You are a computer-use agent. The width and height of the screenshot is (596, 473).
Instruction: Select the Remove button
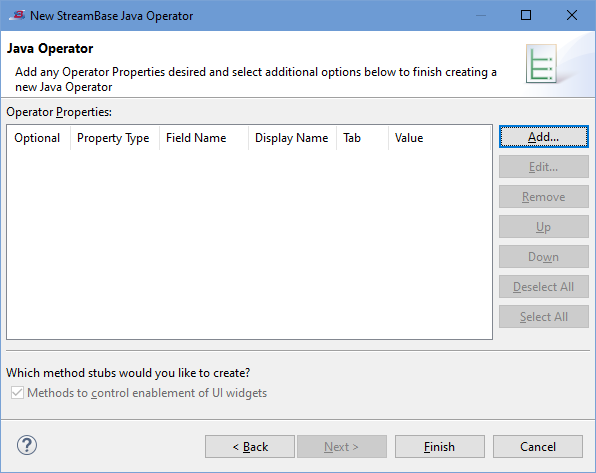[x=544, y=197]
